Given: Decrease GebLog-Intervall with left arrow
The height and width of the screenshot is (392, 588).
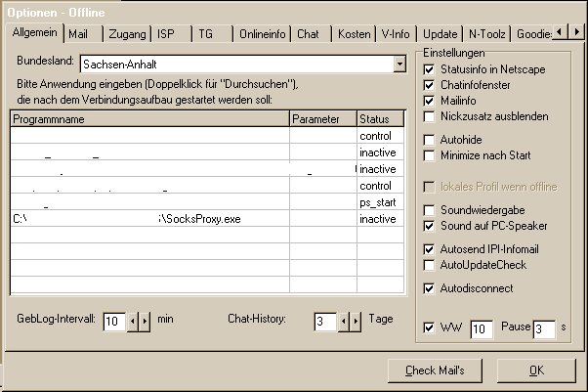Looking at the screenshot, I should tap(133, 322).
